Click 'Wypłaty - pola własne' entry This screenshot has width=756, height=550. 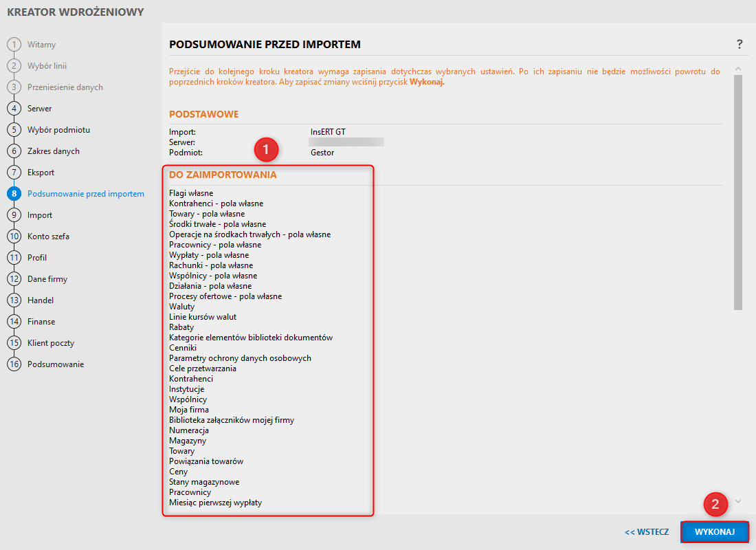point(209,255)
